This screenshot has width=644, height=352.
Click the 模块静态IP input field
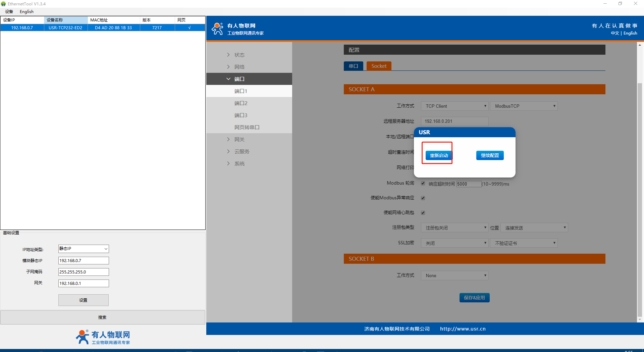coord(84,260)
